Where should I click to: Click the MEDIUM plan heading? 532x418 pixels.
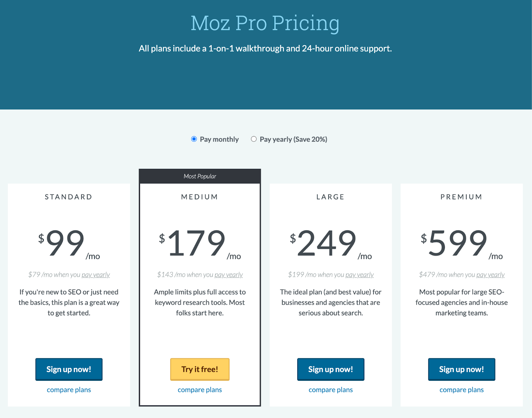coord(199,197)
